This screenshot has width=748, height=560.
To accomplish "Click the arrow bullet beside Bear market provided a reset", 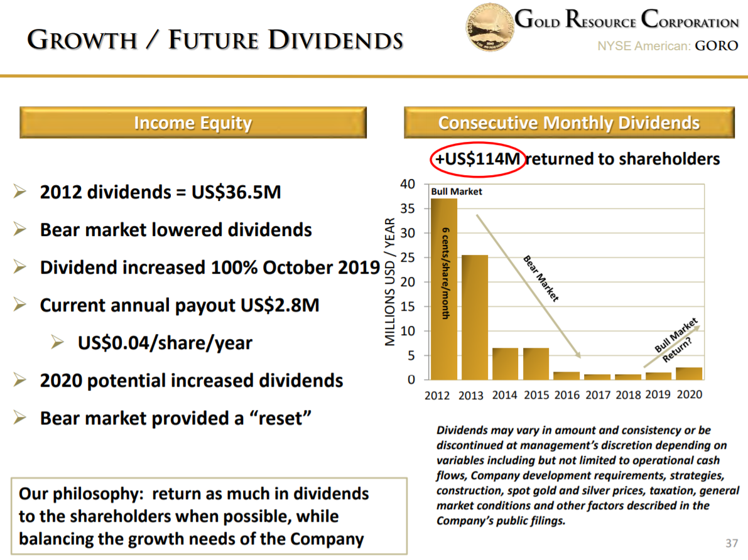I will (19, 418).
